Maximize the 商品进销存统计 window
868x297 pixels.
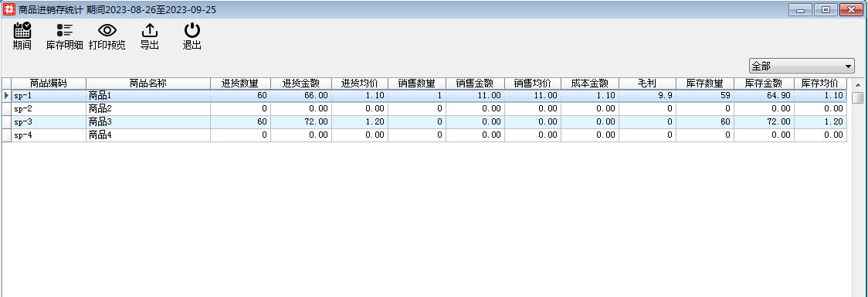tap(826, 9)
